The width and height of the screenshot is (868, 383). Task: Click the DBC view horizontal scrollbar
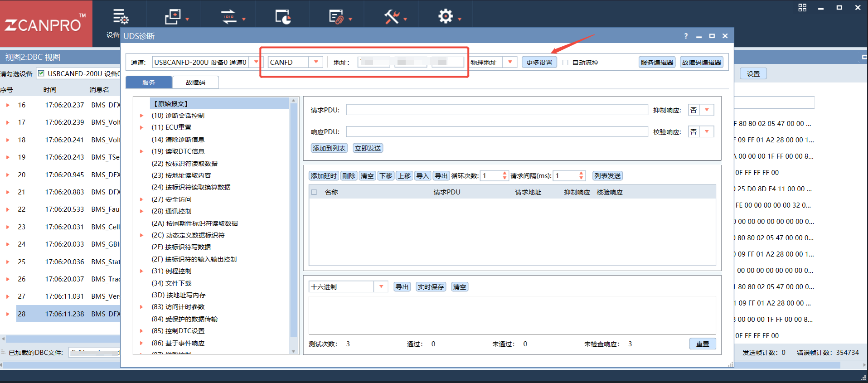[x=63, y=339]
